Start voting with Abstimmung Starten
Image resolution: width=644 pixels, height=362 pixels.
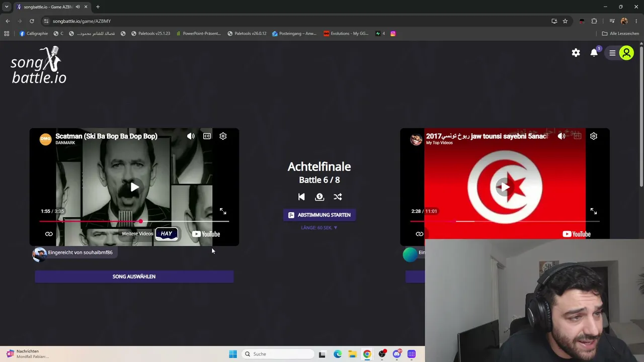tap(319, 215)
